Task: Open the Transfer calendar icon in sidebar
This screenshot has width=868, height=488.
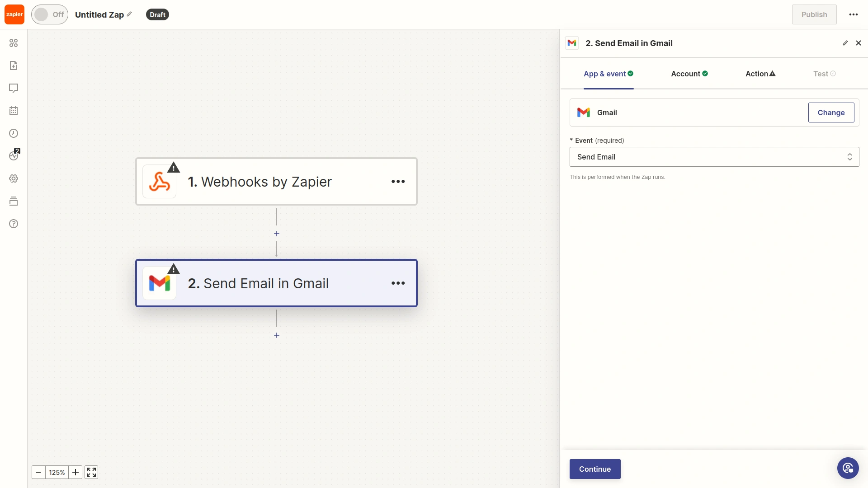Action: [x=14, y=110]
